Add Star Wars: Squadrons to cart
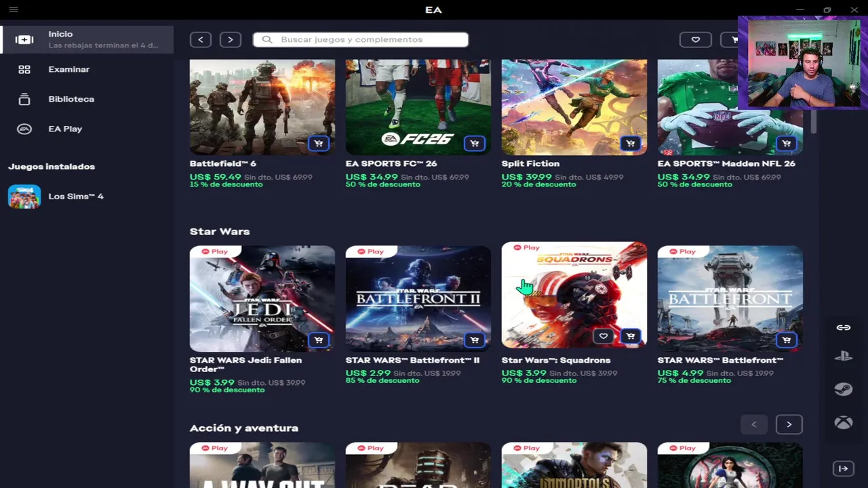868x488 pixels. [x=631, y=336]
